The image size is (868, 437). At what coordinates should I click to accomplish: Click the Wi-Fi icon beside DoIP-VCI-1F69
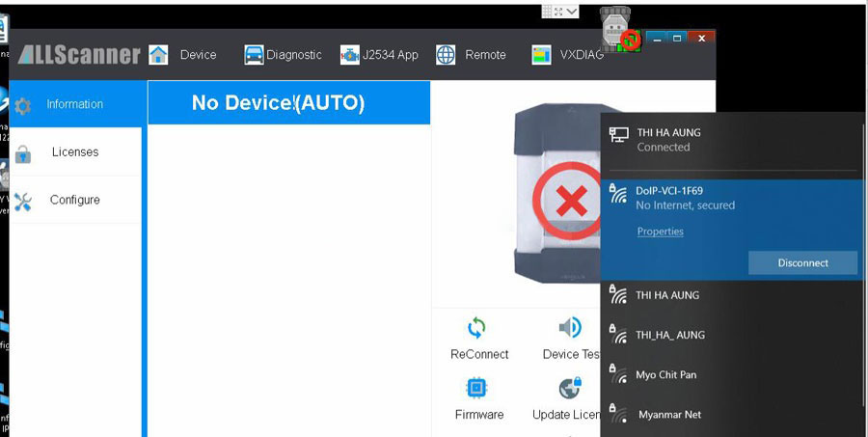pyautogui.click(x=618, y=193)
